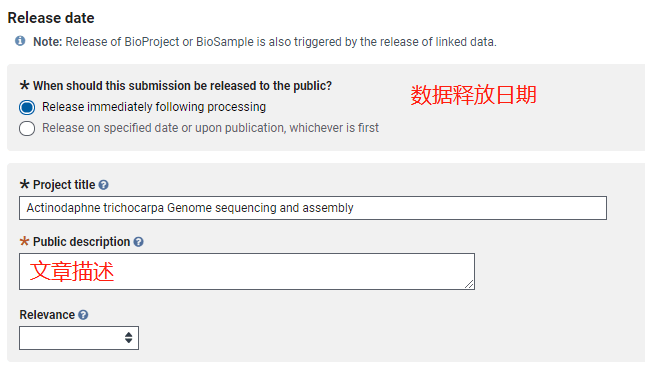
Task: Click inside the Project title input field
Action: tap(313, 208)
